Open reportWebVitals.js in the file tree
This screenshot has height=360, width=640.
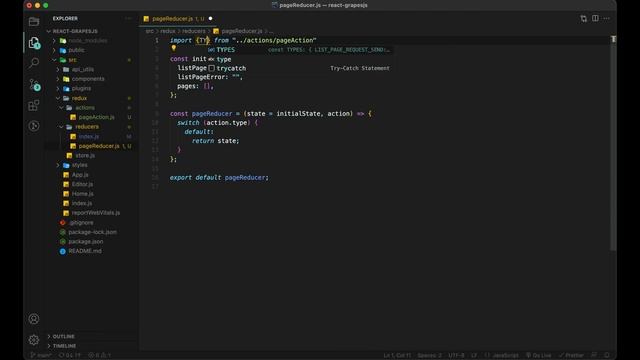[96, 213]
